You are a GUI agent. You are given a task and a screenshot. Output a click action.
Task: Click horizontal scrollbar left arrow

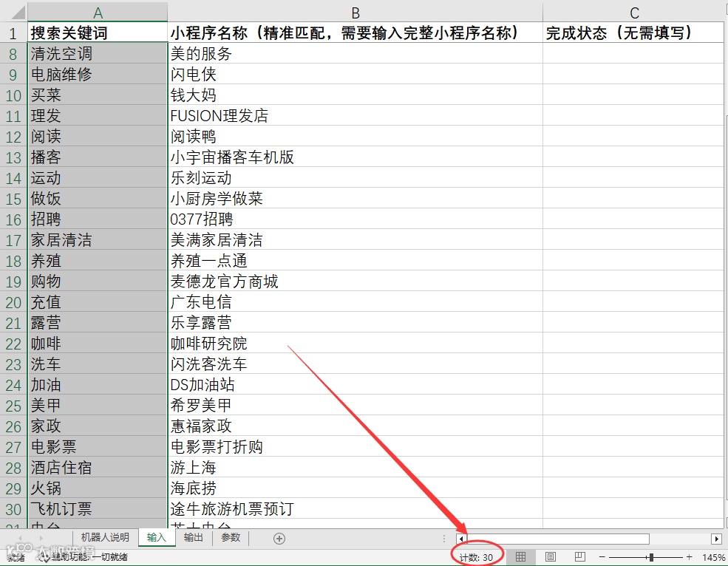click(461, 539)
